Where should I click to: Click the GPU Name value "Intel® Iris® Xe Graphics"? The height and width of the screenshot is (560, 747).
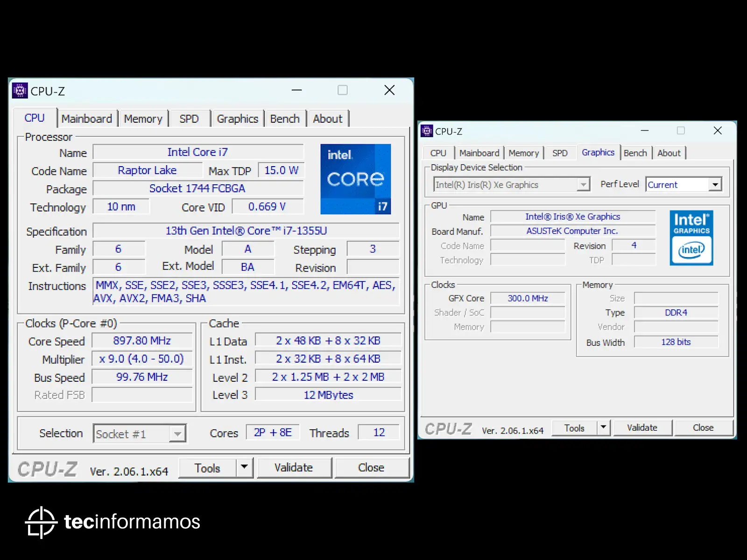pyautogui.click(x=573, y=217)
